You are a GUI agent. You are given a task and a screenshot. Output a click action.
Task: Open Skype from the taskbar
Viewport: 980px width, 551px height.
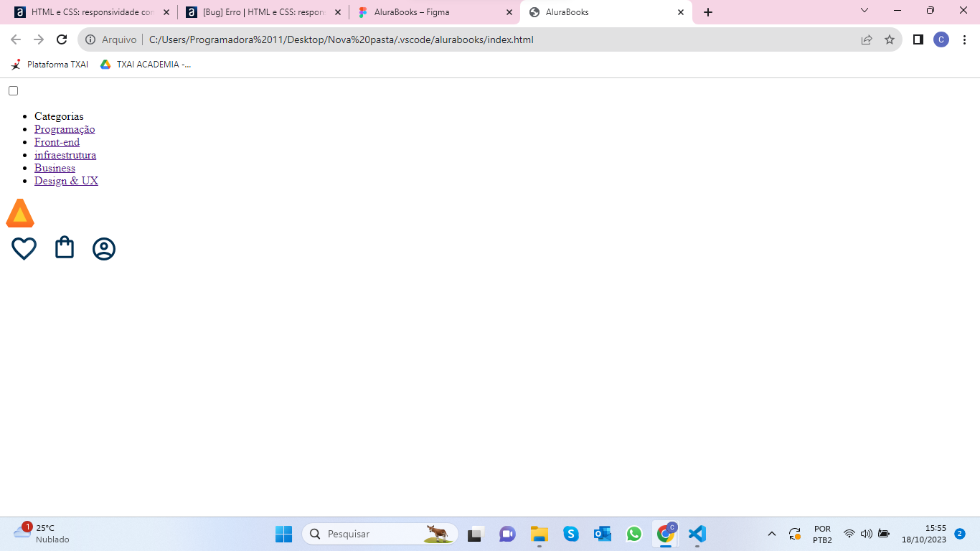570,534
